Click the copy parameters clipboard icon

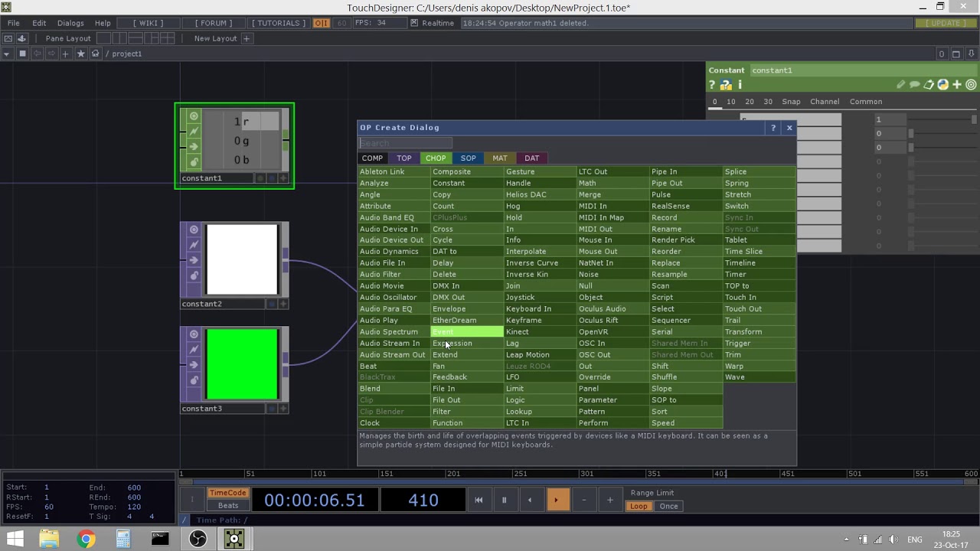[x=929, y=85]
